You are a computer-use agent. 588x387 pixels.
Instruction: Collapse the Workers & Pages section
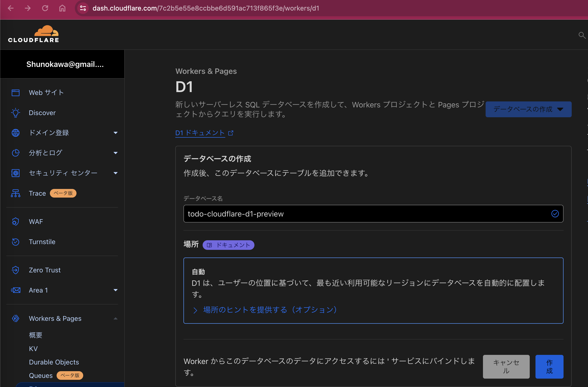click(x=115, y=319)
